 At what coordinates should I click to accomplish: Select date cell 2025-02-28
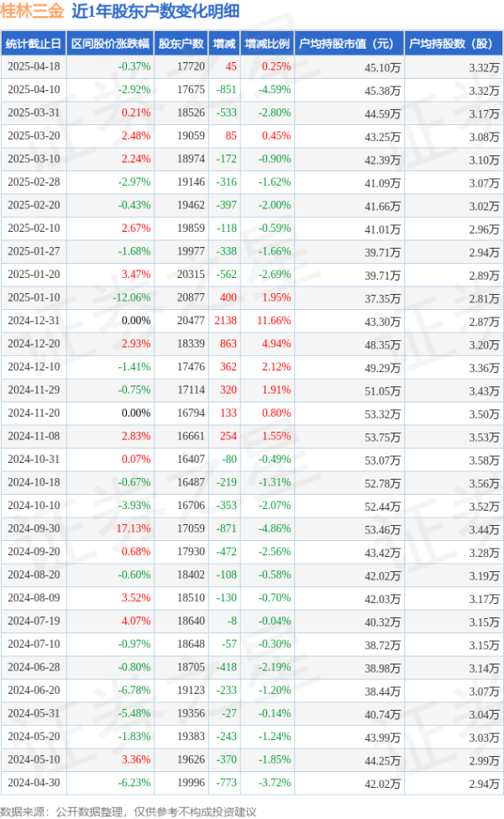tap(34, 182)
